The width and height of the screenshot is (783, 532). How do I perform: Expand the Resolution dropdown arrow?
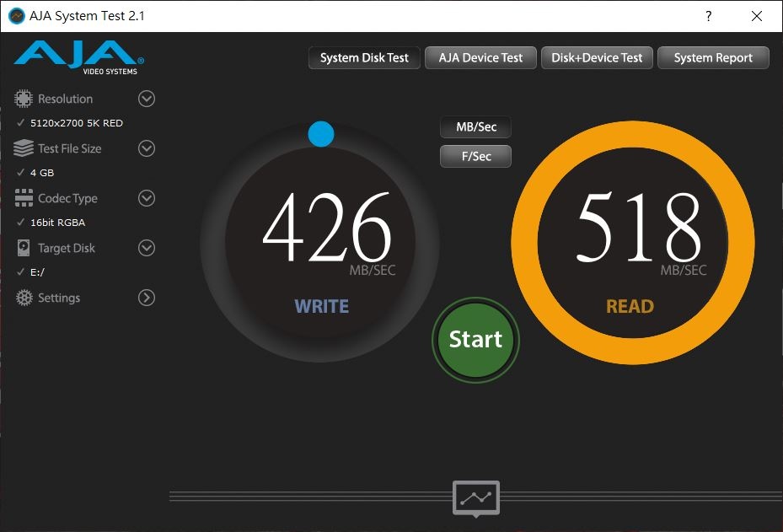147,99
